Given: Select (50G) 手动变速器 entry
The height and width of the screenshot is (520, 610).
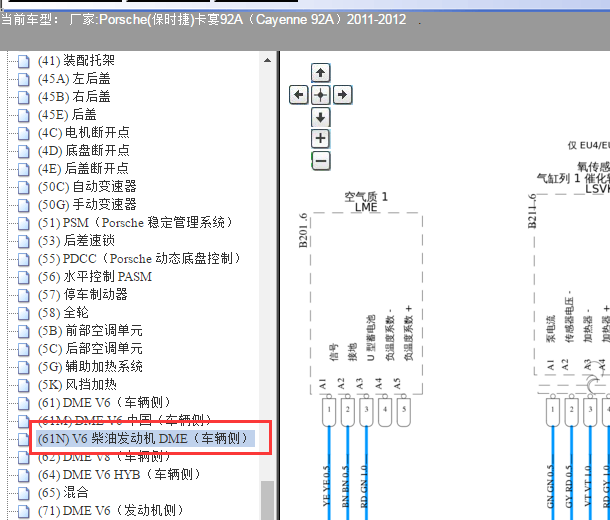Looking at the screenshot, I should [87, 205].
